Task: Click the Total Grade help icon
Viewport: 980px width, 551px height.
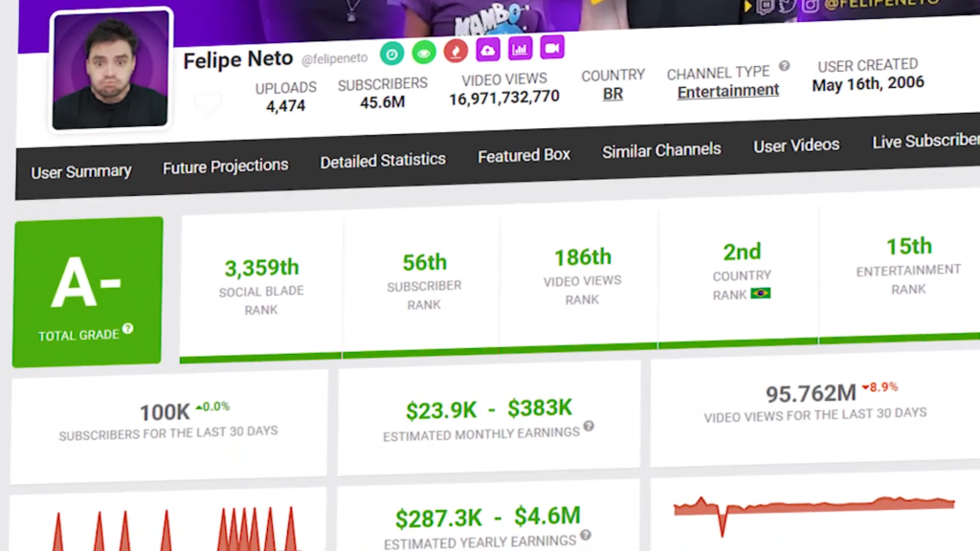Action: click(127, 329)
